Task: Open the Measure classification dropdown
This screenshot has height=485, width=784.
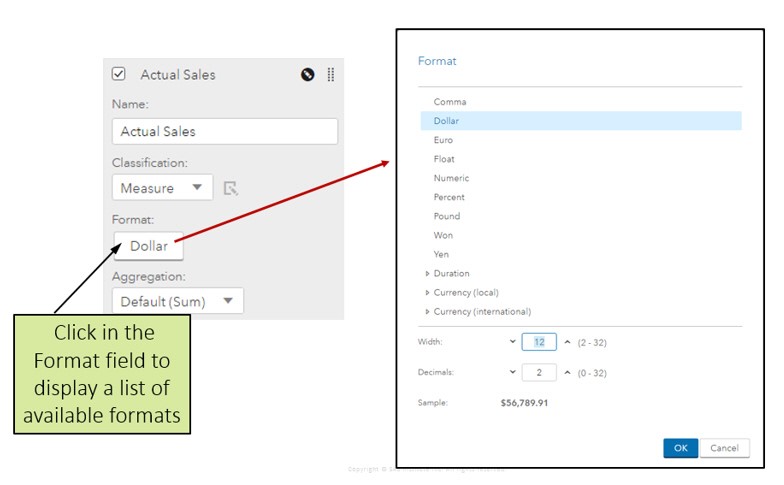Action: coord(161,188)
